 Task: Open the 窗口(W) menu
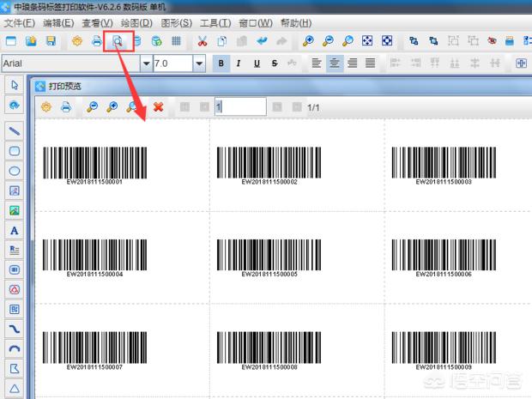(256, 23)
